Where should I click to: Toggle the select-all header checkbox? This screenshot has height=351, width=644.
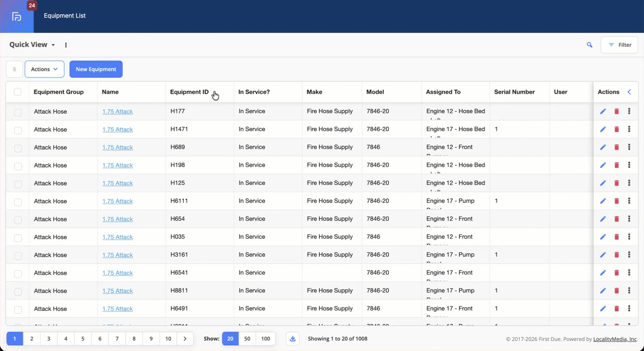[17, 92]
